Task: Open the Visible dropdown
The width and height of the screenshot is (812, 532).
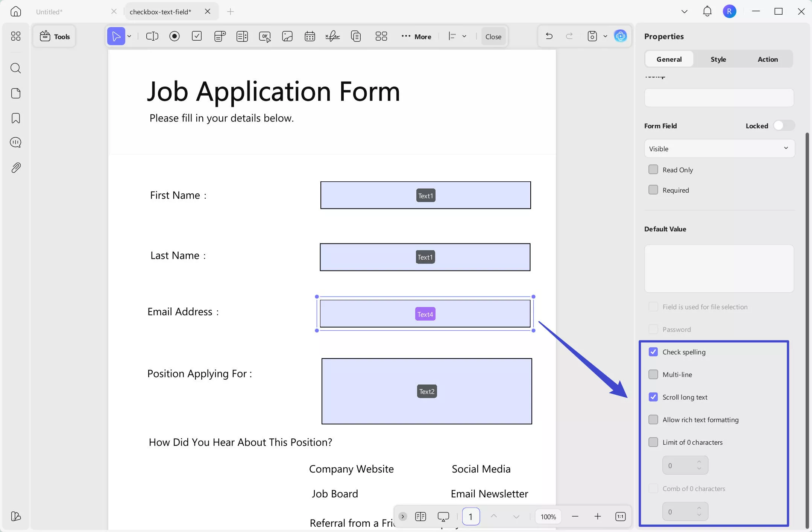Action: 719,149
